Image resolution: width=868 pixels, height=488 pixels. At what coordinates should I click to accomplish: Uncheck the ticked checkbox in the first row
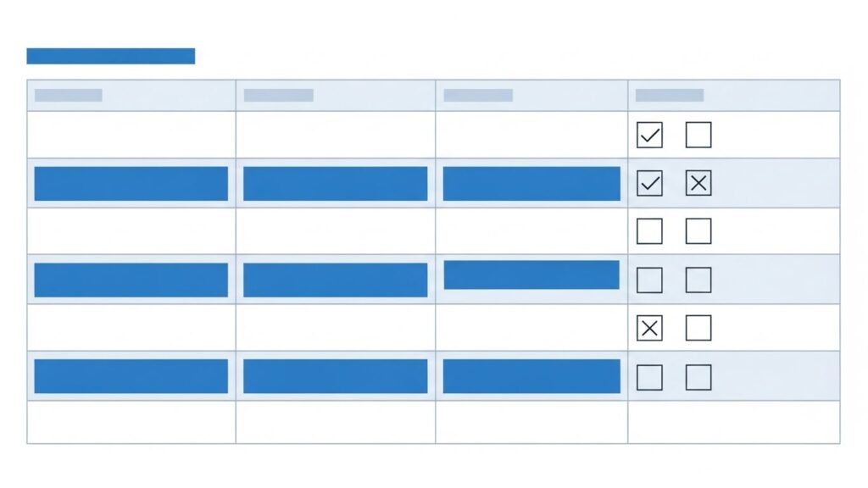click(x=649, y=135)
